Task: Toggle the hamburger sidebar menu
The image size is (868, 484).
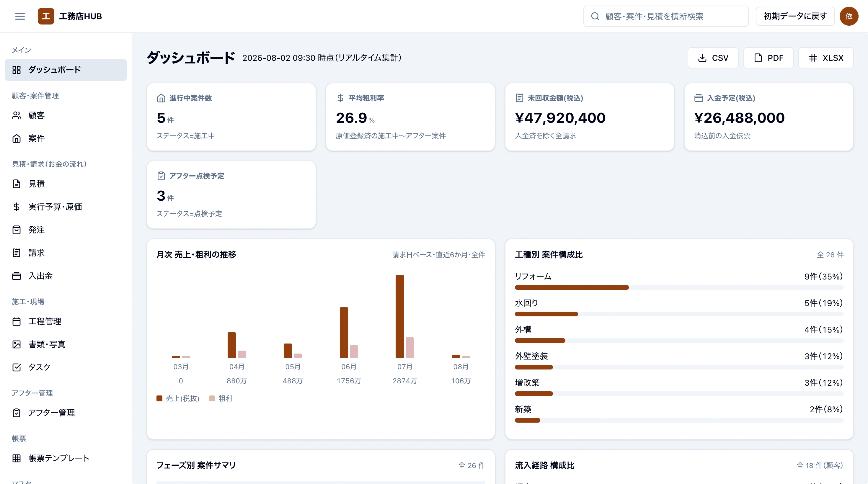Action: [20, 16]
